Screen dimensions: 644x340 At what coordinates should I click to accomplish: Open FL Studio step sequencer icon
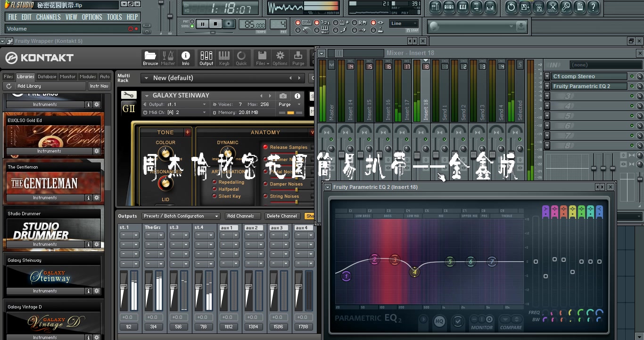[449, 7]
